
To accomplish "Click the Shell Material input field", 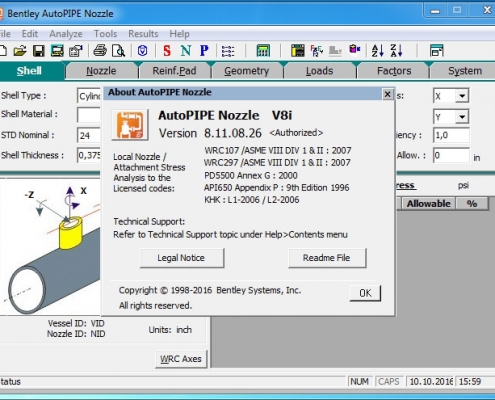I will (89, 115).
